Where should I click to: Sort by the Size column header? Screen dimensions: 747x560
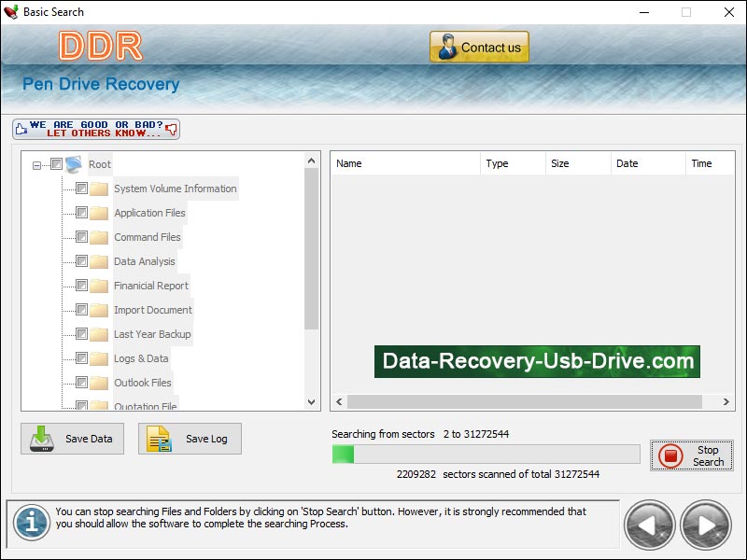click(x=578, y=163)
